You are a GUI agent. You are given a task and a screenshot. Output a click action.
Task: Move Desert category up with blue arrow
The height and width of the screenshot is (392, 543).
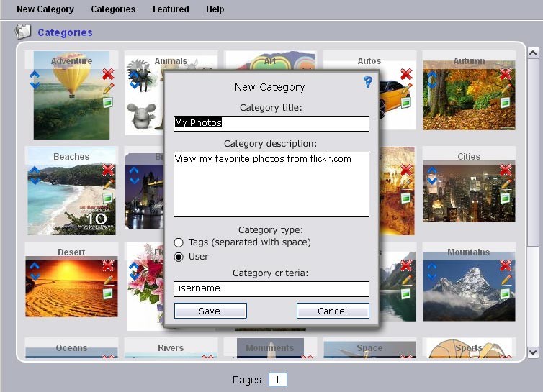pyautogui.click(x=35, y=266)
